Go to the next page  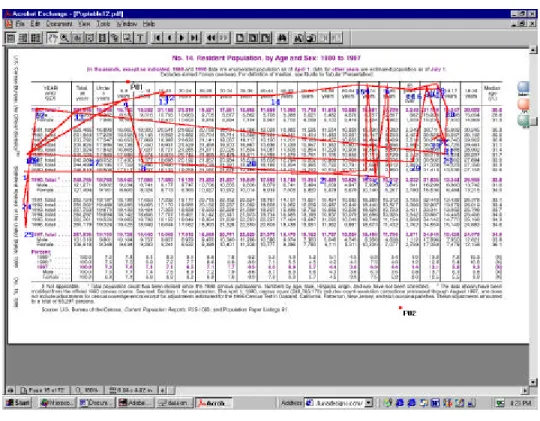[182, 38]
